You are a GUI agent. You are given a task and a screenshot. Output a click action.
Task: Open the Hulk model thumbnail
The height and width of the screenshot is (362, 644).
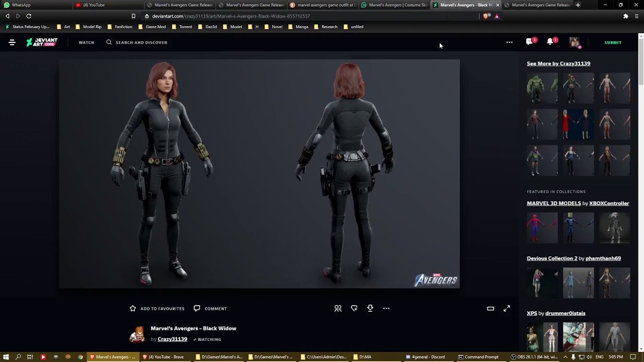(x=542, y=88)
